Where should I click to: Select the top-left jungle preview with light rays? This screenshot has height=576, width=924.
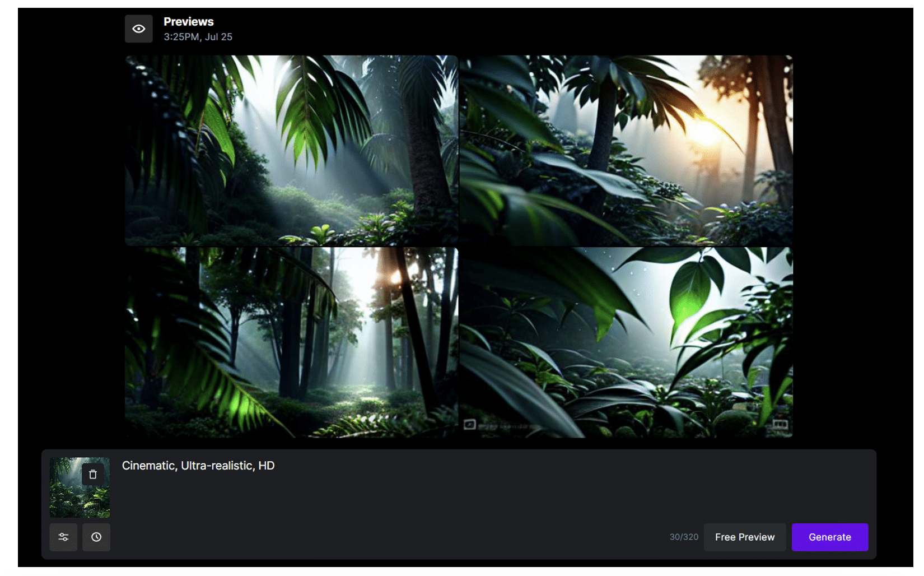tap(291, 150)
